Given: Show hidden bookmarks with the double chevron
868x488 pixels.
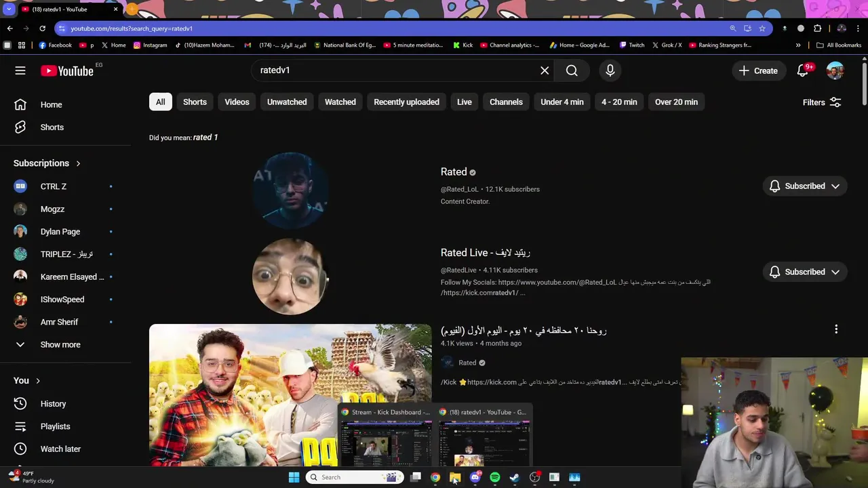Looking at the screenshot, I should (798, 45).
